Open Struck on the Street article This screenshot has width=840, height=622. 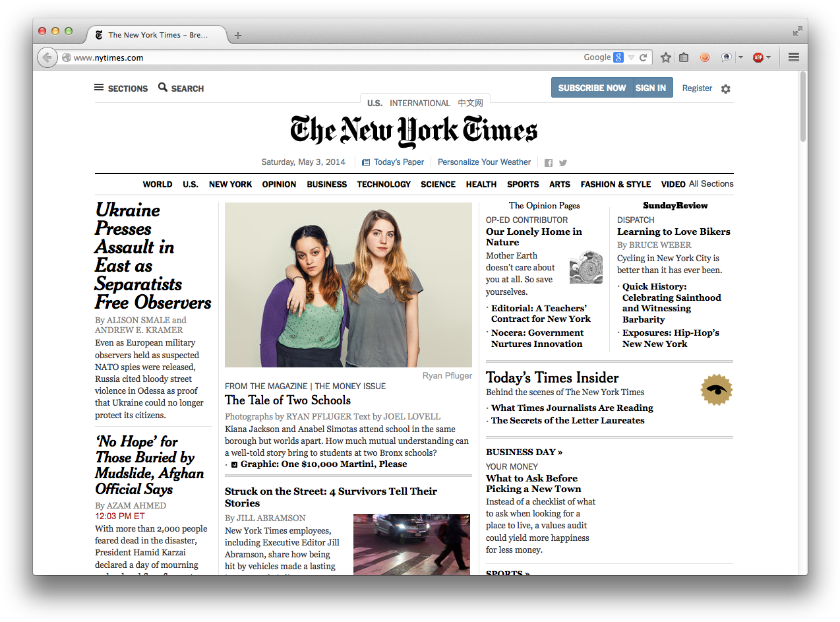click(331, 497)
